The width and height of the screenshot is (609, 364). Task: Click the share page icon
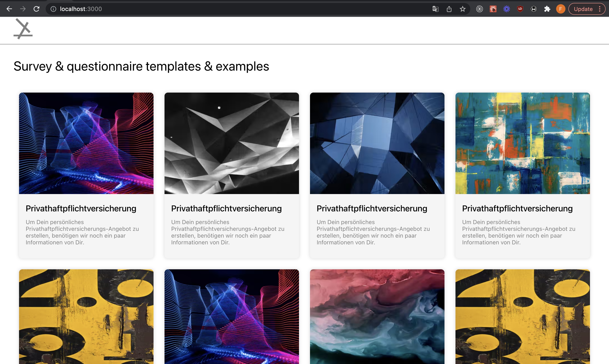click(449, 9)
